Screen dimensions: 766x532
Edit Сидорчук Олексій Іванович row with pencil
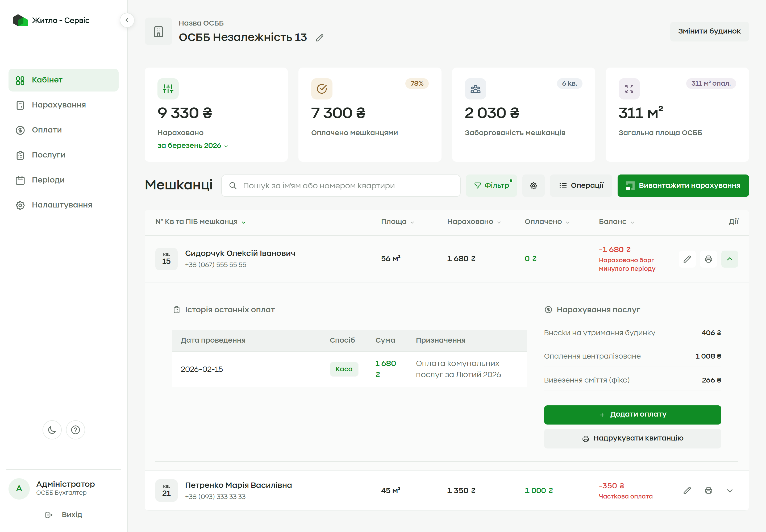point(687,259)
